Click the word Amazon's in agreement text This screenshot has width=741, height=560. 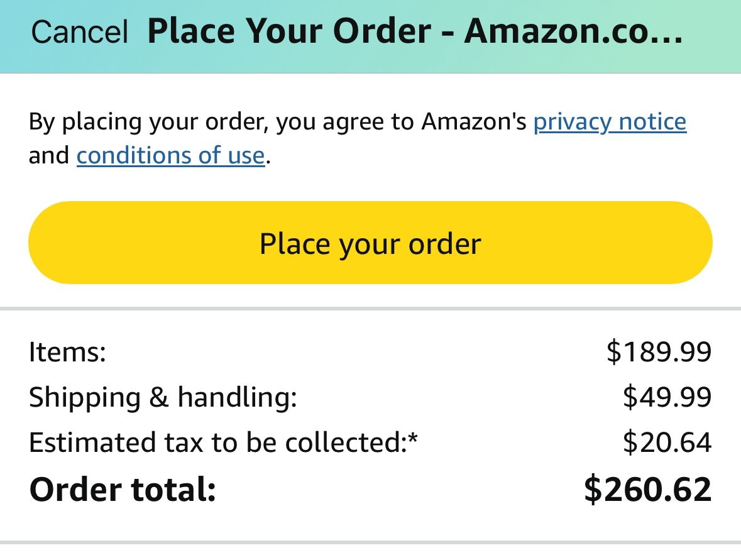(474, 121)
